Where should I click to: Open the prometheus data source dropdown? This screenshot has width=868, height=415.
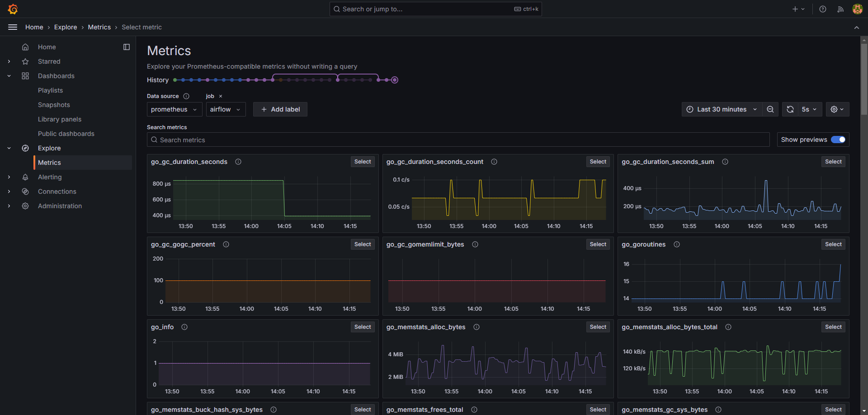(174, 109)
